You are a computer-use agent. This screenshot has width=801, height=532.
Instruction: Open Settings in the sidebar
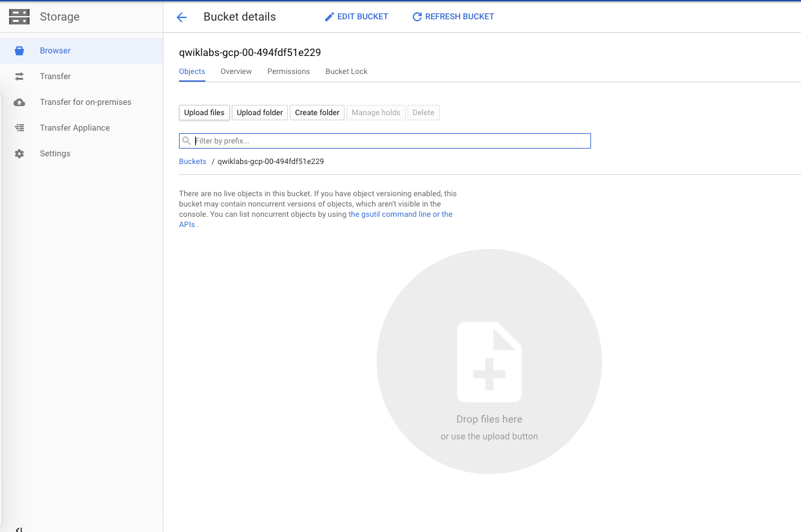click(81, 154)
